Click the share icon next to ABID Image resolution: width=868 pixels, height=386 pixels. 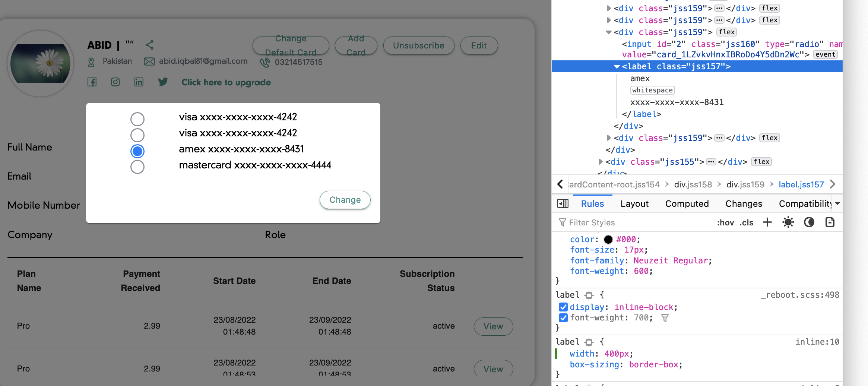[x=149, y=45]
